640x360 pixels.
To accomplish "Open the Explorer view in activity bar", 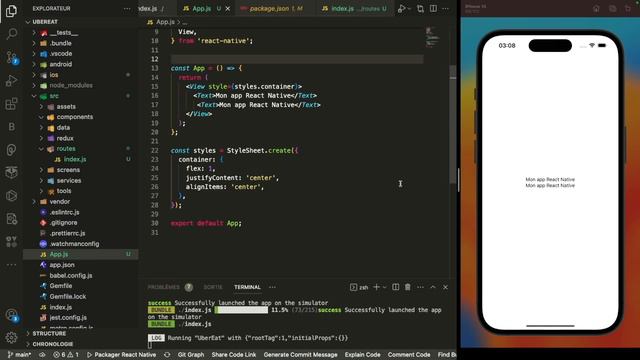I will tap(11, 11).
